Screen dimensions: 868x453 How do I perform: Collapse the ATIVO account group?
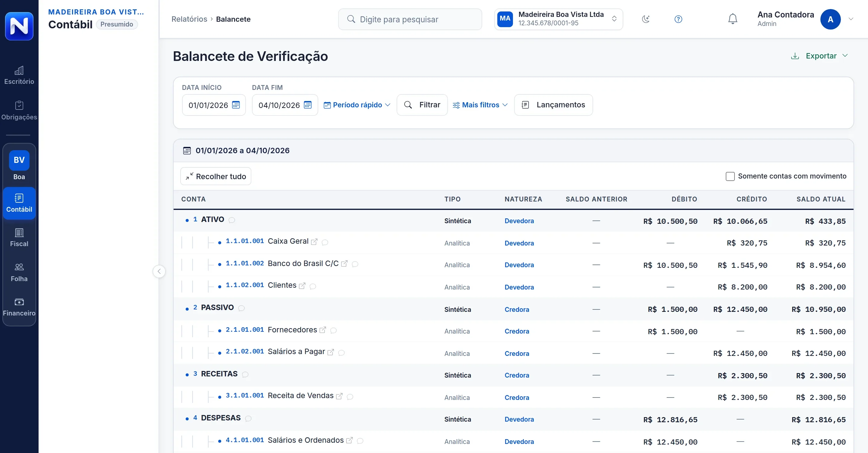187,220
